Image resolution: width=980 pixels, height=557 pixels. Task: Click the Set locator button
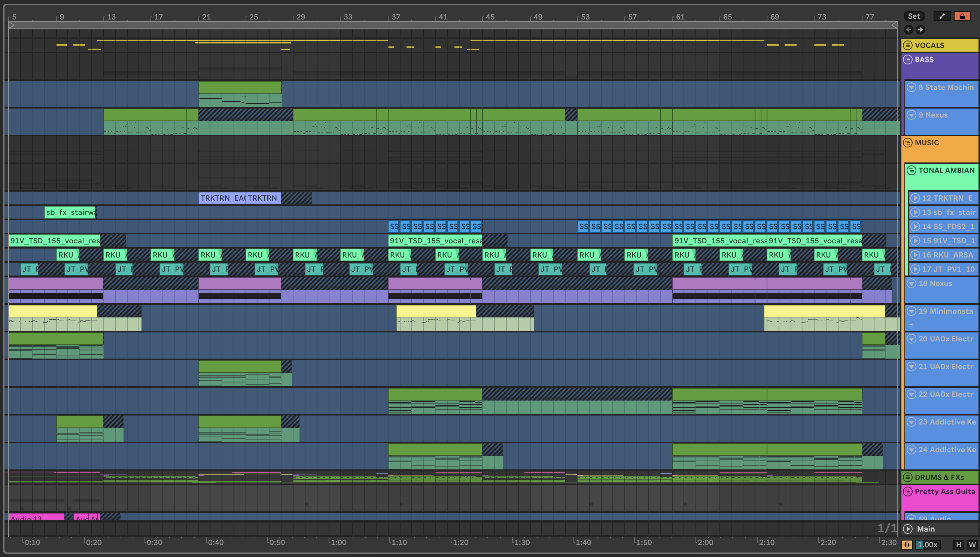914,16
